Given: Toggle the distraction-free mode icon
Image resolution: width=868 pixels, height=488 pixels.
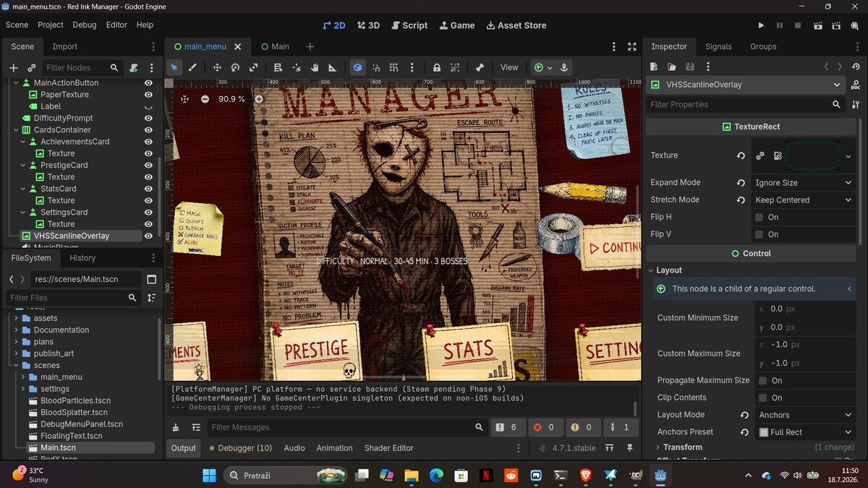Looking at the screenshot, I should [632, 46].
